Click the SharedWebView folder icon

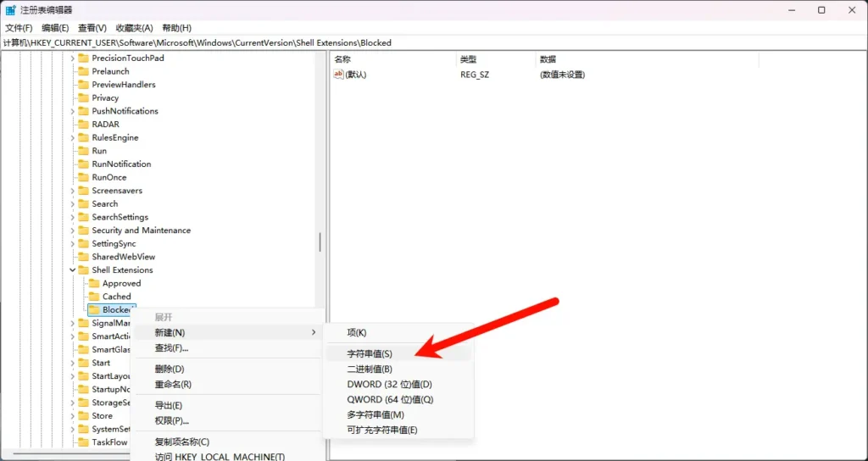[83, 258]
